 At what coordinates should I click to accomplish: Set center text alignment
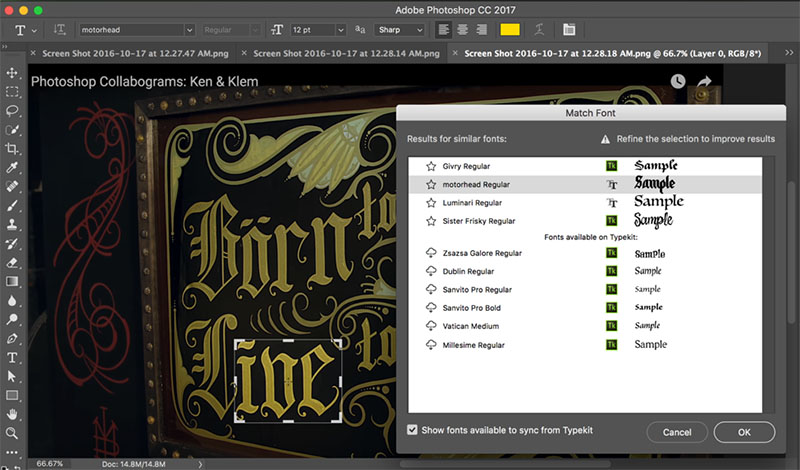(x=463, y=30)
